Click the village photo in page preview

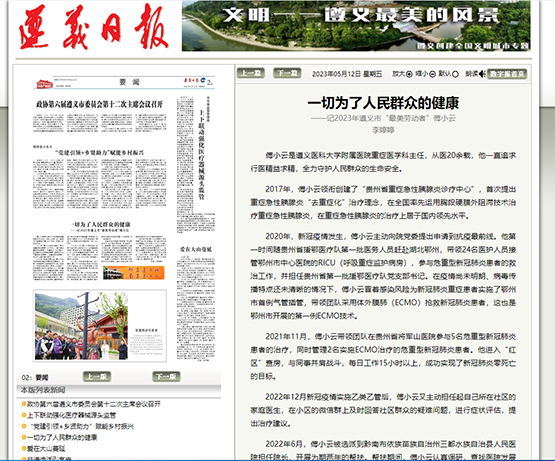(81, 326)
